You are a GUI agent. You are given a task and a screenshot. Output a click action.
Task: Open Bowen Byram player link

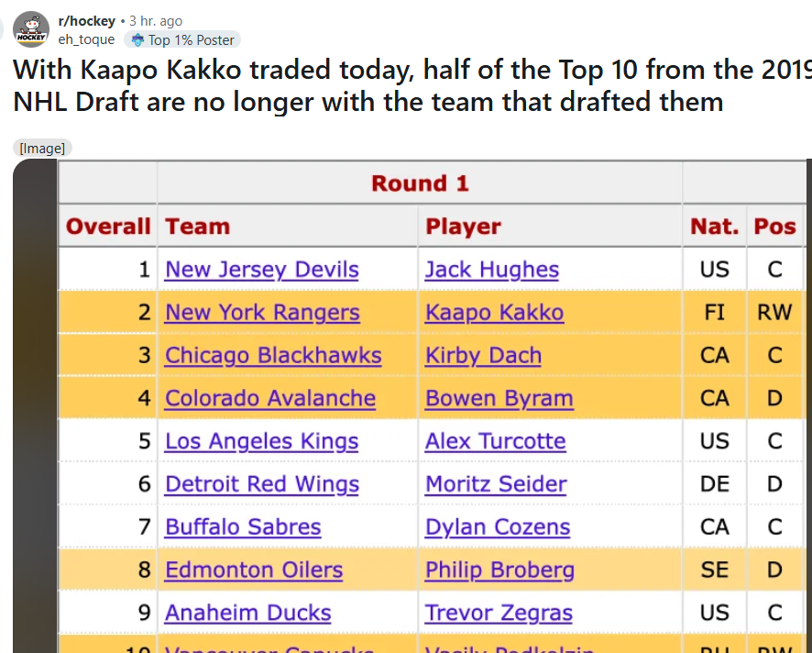(x=499, y=398)
